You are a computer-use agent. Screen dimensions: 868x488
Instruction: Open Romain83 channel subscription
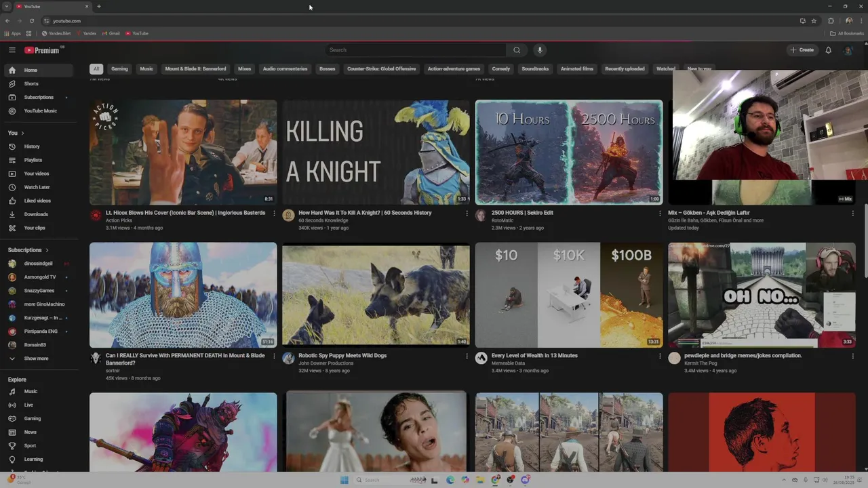pos(38,345)
